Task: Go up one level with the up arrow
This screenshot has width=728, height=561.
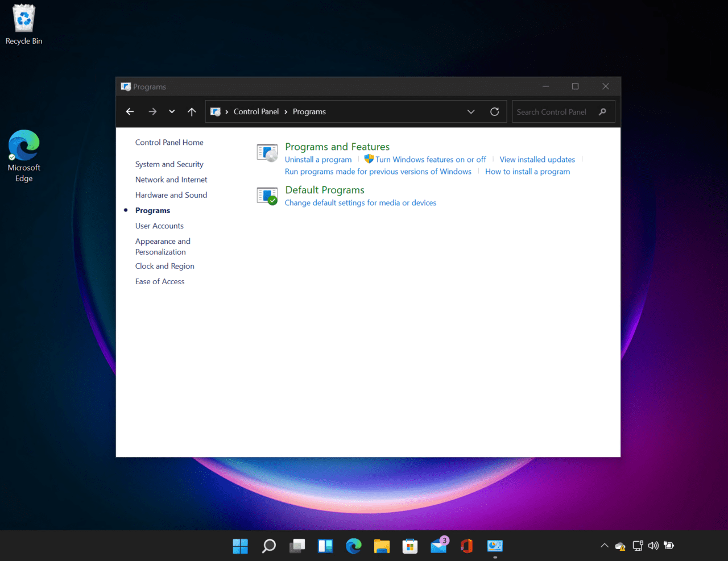Action: click(x=192, y=111)
